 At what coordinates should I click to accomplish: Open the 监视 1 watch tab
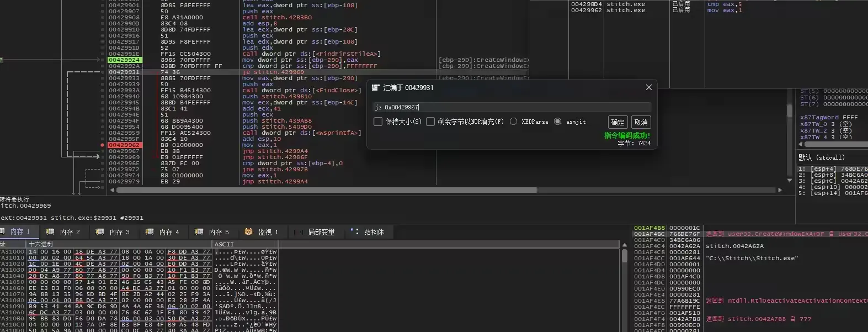262,232
